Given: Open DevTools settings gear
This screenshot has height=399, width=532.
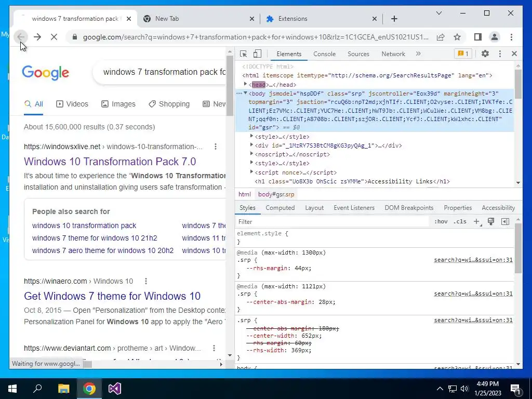Looking at the screenshot, I should tap(485, 54).
